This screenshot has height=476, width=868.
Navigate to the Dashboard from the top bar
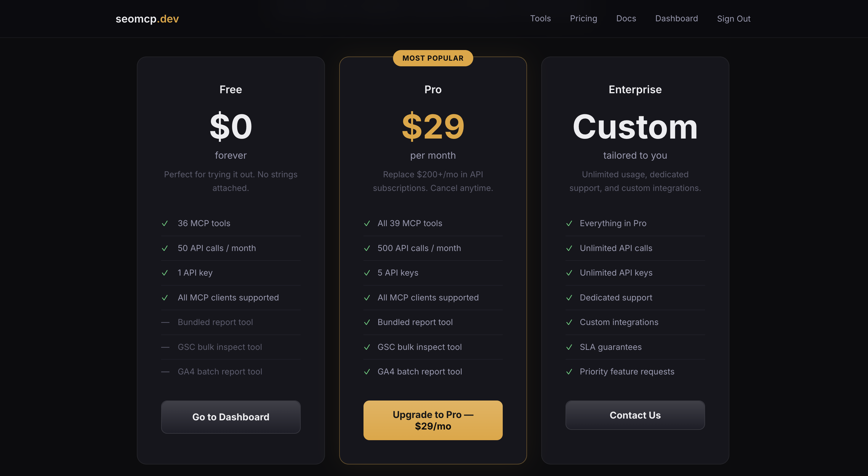[x=676, y=19]
